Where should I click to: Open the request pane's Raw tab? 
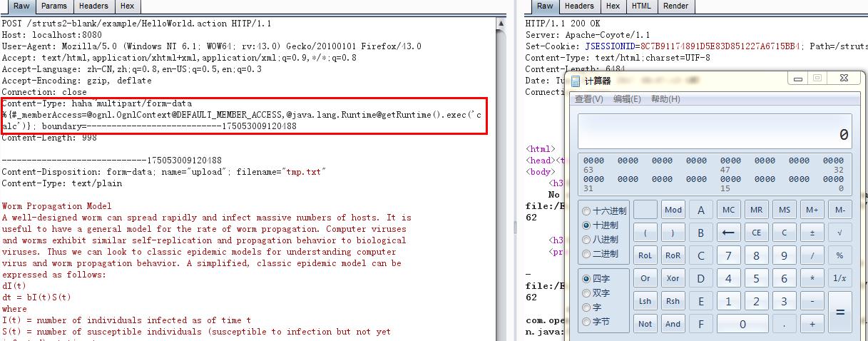(21, 6)
